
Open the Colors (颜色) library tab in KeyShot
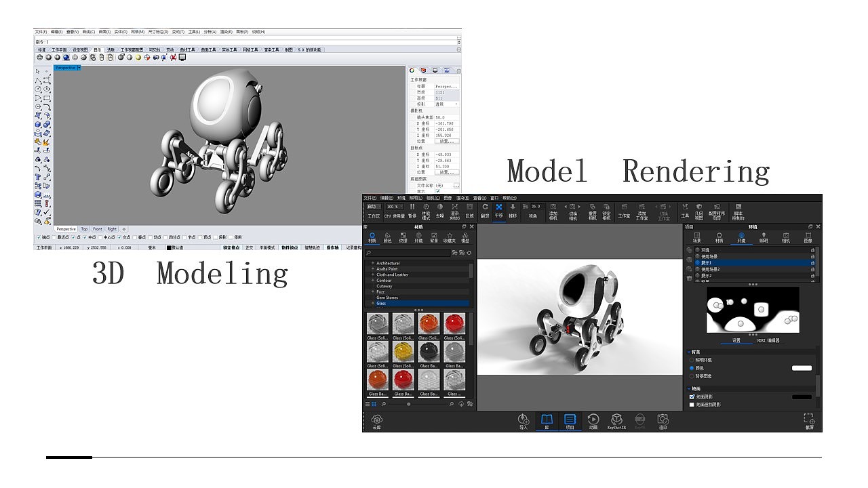(388, 238)
